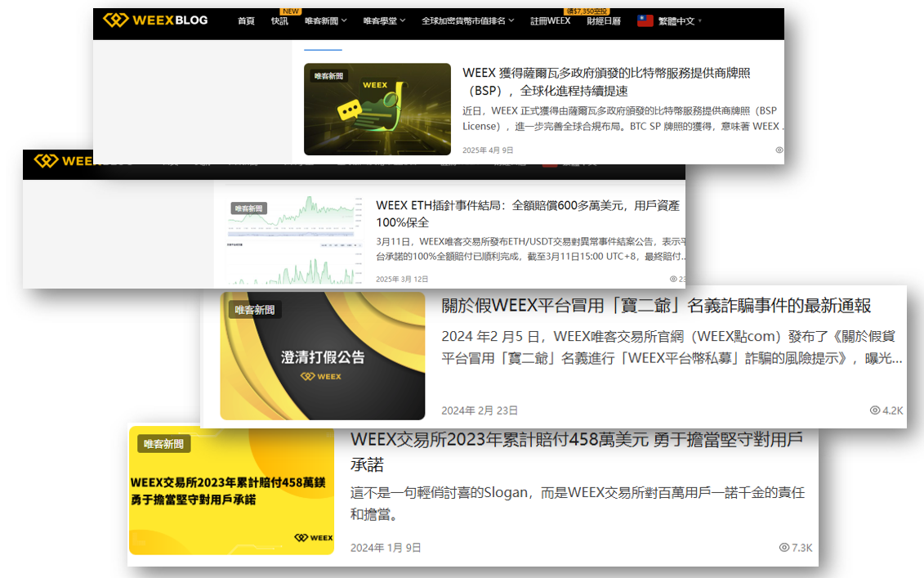Click the view-count eye icon on BSP article
Image resolution: width=924 pixels, height=578 pixels.
point(779,150)
